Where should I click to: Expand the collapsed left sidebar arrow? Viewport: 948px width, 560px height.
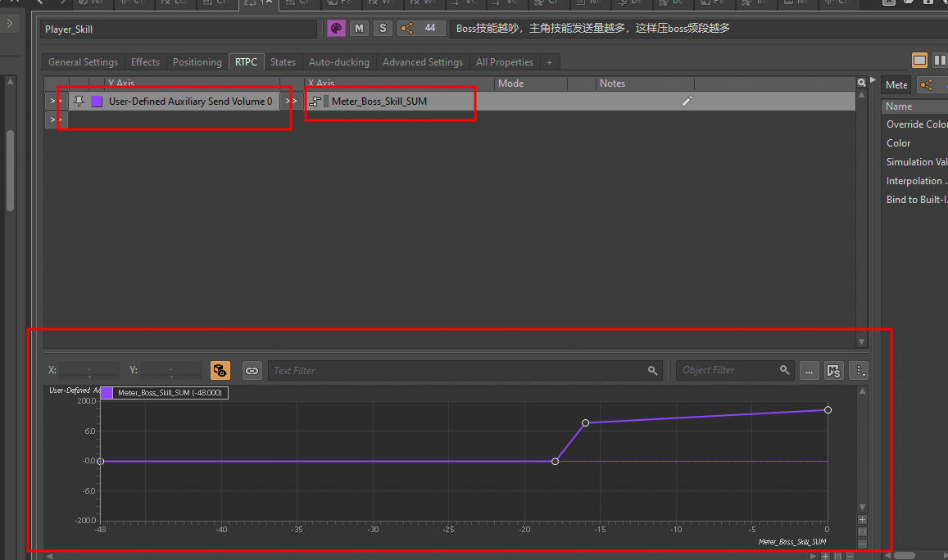[10, 24]
